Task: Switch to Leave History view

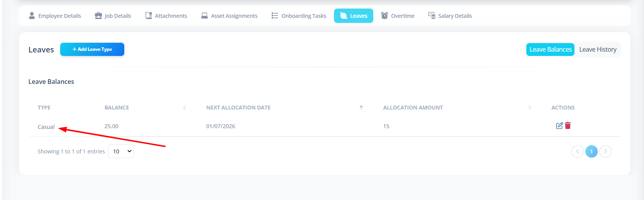Action: [598, 49]
